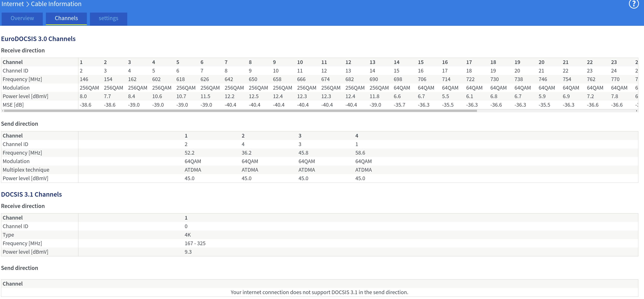Select the Channels tab
The image size is (644, 299).
coord(66,18)
